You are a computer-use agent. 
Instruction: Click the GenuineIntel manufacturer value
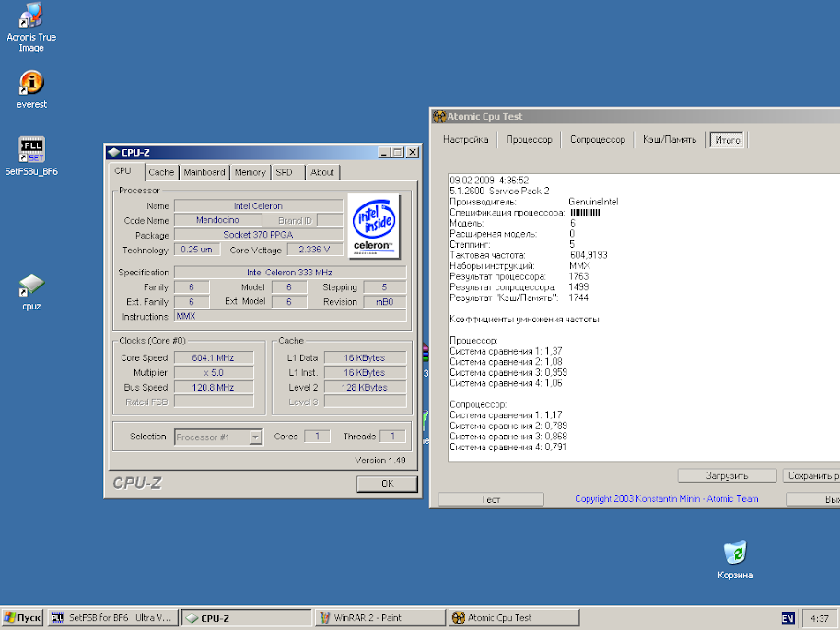click(593, 202)
